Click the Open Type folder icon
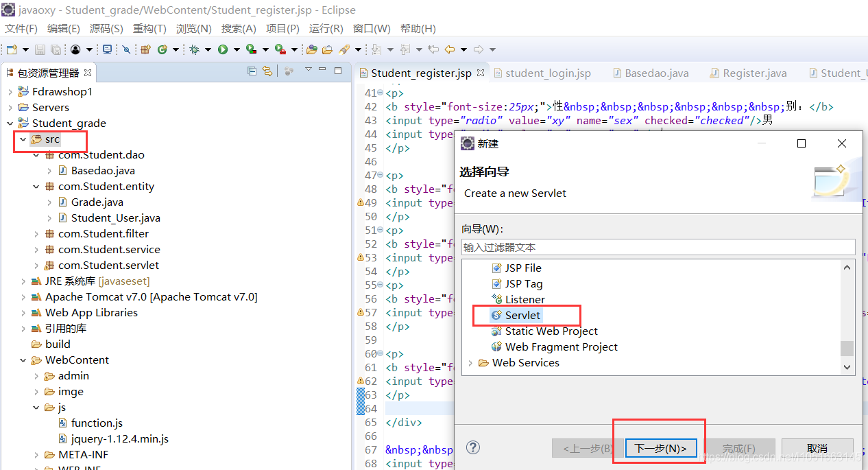This screenshot has width=868, height=470. 312,49
